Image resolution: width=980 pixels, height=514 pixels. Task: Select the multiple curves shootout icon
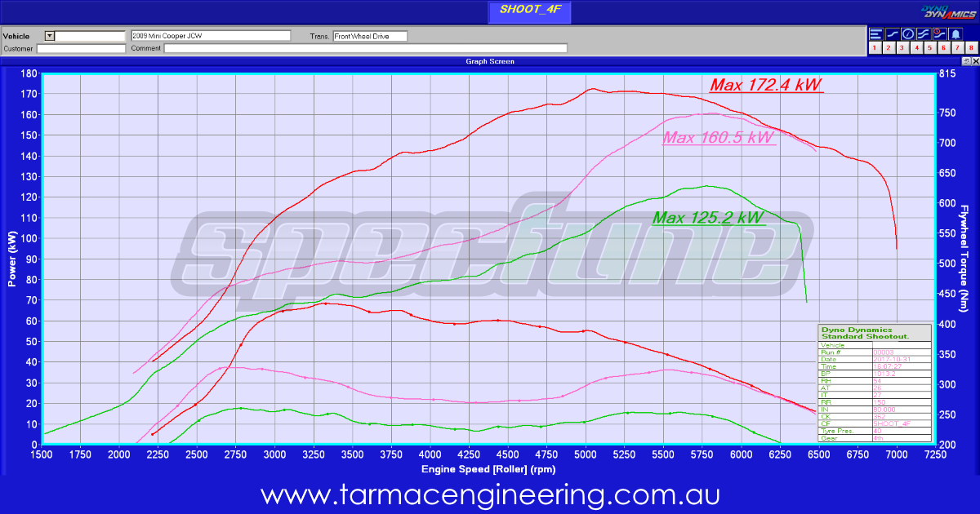click(x=923, y=33)
